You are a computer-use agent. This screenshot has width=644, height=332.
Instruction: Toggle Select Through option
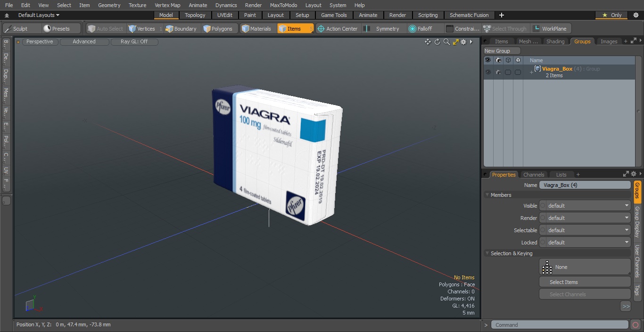pyautogui.click(x=505, y=29)
